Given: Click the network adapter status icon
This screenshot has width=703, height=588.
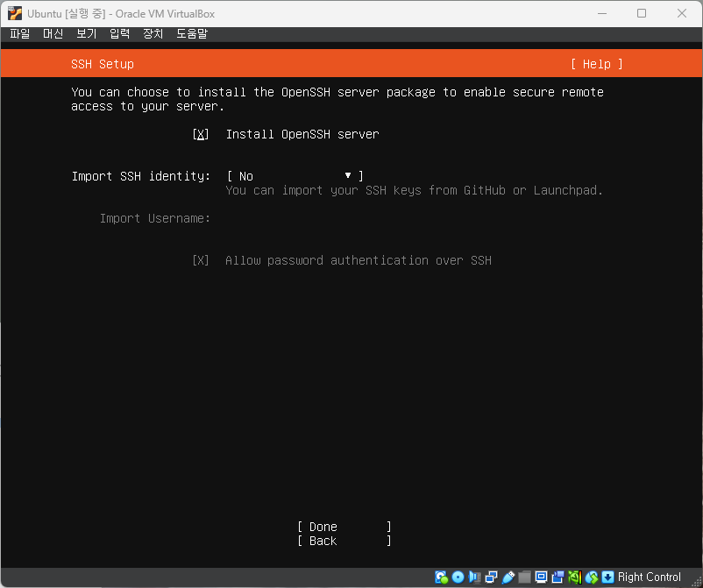Looking at the screenshot, I should point(492,577).
